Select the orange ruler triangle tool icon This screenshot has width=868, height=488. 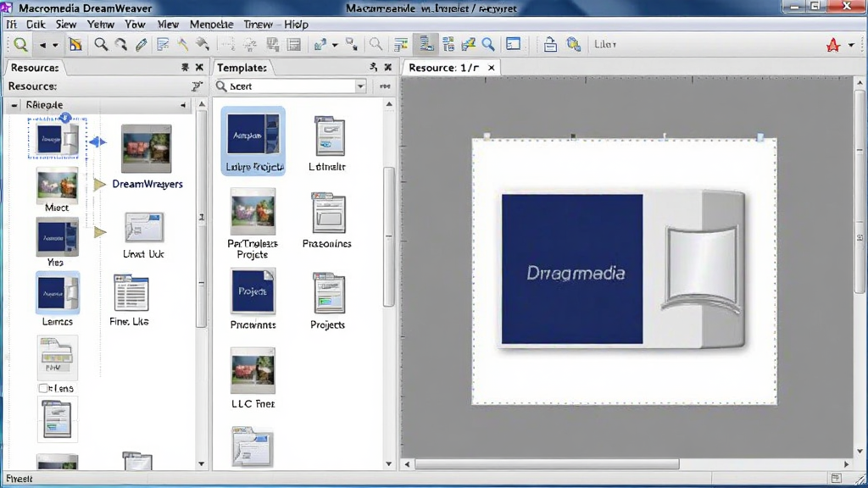(x=75, y=45)
